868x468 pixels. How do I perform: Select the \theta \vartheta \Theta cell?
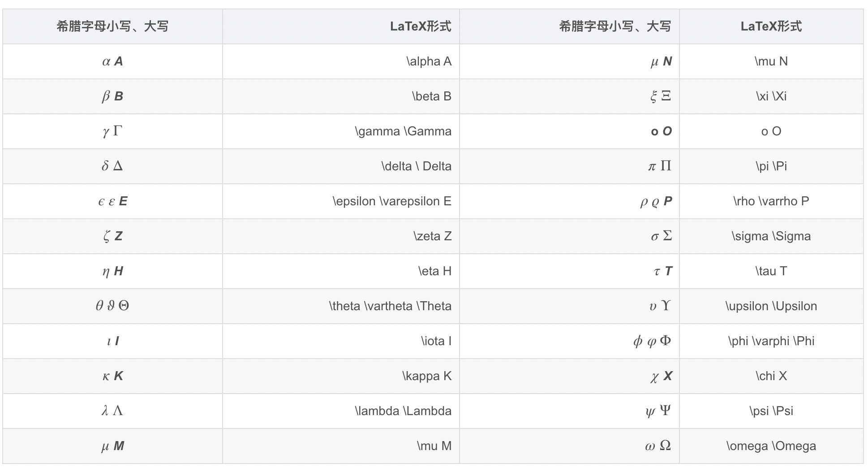[341, 306]
